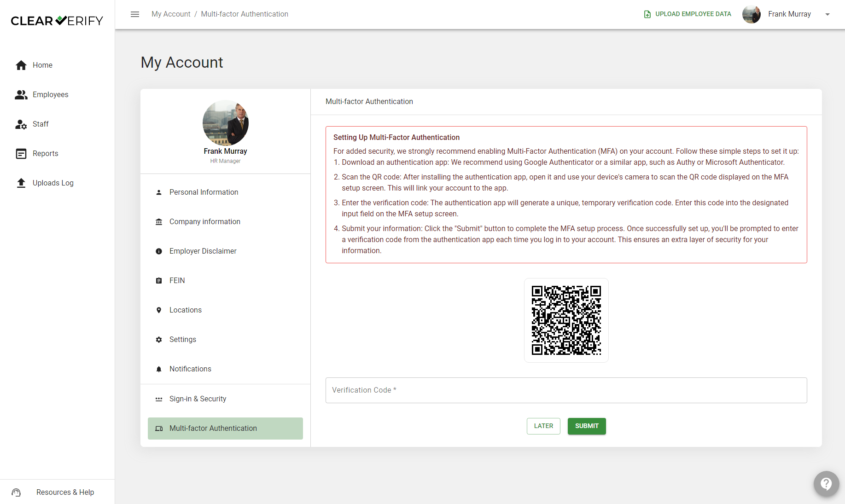Click the Reports document icon
Image resolution: width=845 pixels, height=504 pixels.
[21, 154]
